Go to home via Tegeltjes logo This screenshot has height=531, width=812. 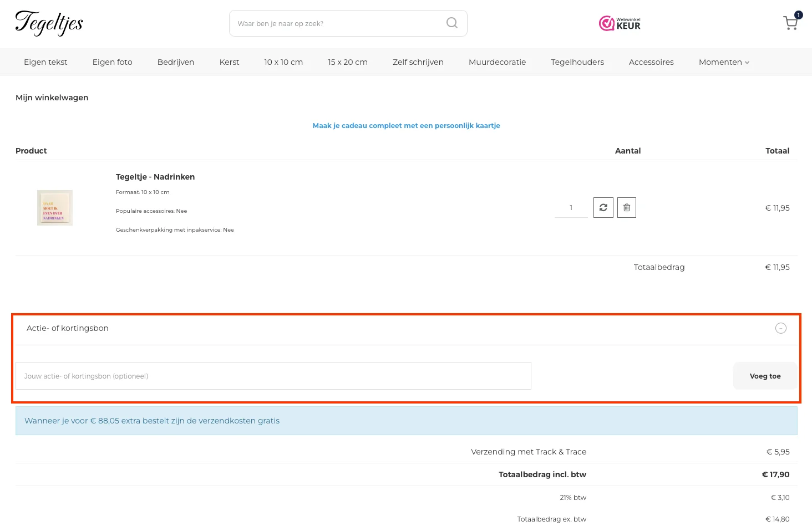point(49,23)
